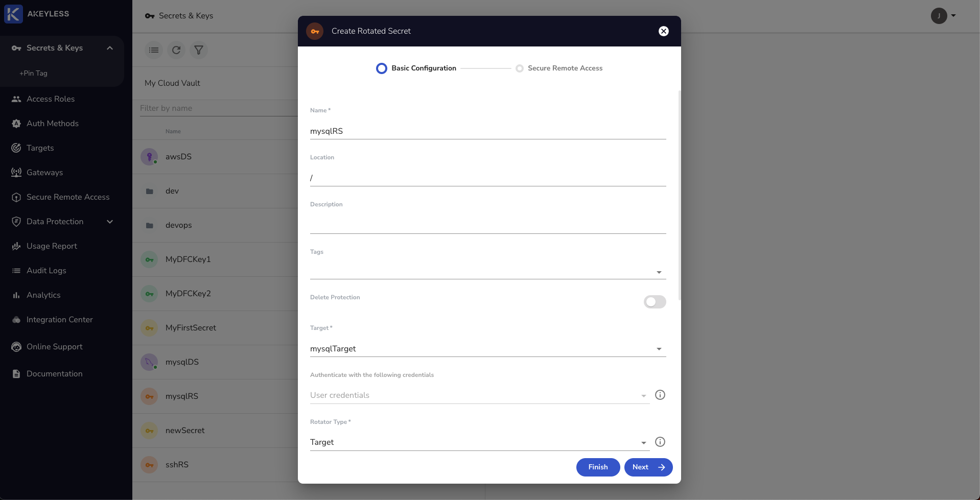This screenshot has height=500, width=980.
Task: Click the Akeyless logo icon
Action: pyautogui.click(x=13, y=14)
